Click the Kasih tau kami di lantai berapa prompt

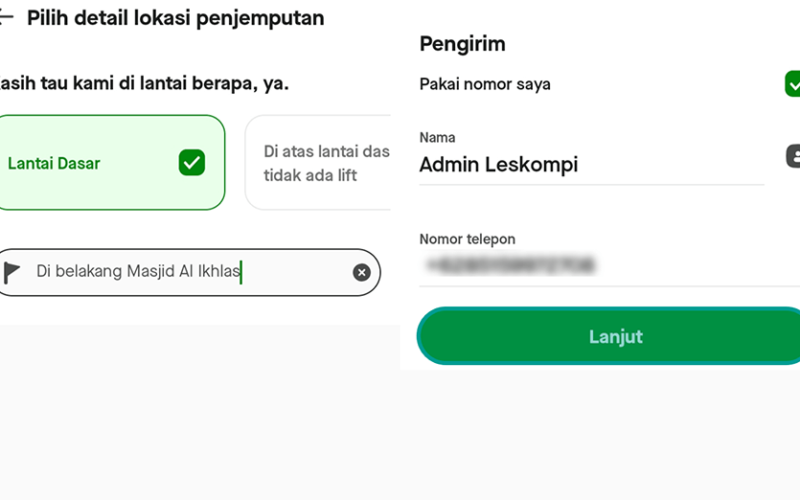[144, 83]
